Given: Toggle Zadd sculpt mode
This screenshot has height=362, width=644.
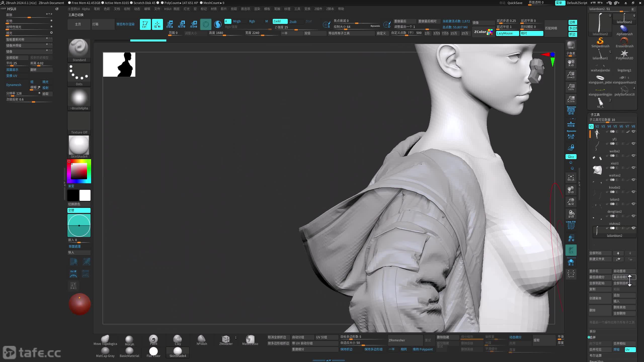Looking at the screenshot, I should (x=280, y=21).
